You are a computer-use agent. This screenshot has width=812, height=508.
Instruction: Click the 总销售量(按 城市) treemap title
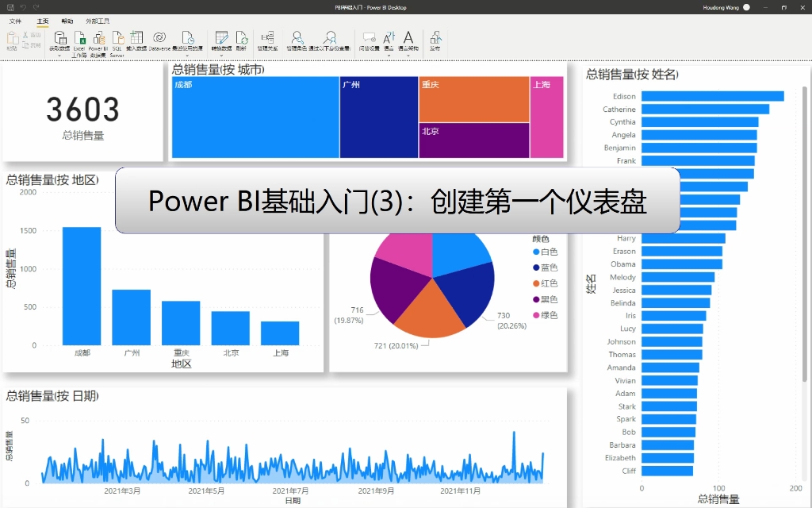click(x=218, y=70)
